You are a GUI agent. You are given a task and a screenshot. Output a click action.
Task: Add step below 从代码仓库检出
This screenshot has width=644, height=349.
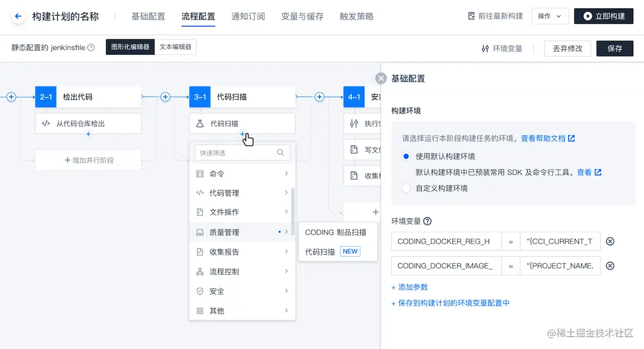pyautogui.click(x=88, y=134)
